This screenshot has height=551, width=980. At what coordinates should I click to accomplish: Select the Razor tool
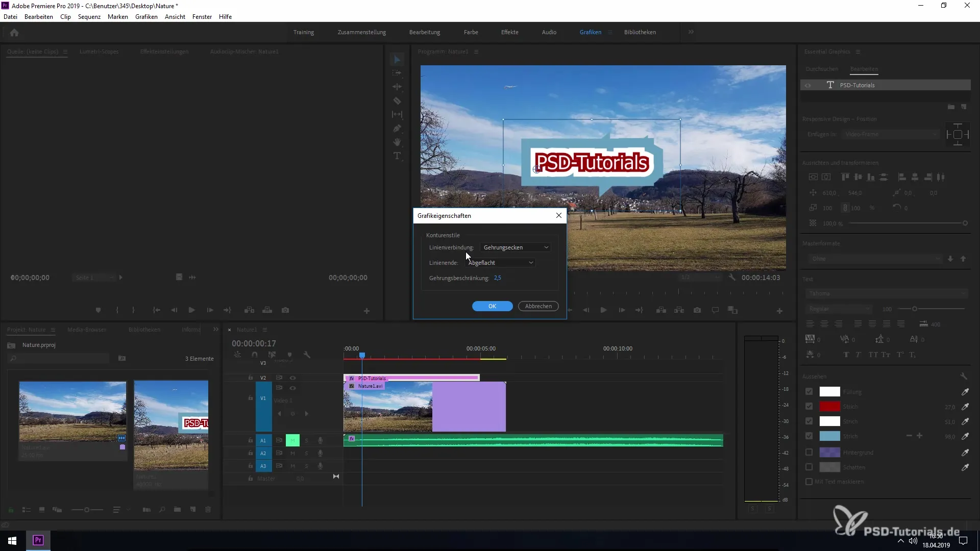coord(397,101)
